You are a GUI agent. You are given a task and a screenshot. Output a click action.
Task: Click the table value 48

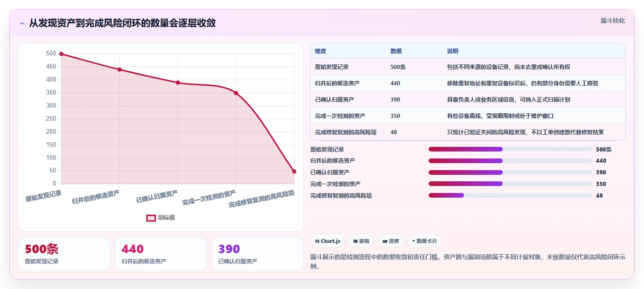tap(394, 132)
